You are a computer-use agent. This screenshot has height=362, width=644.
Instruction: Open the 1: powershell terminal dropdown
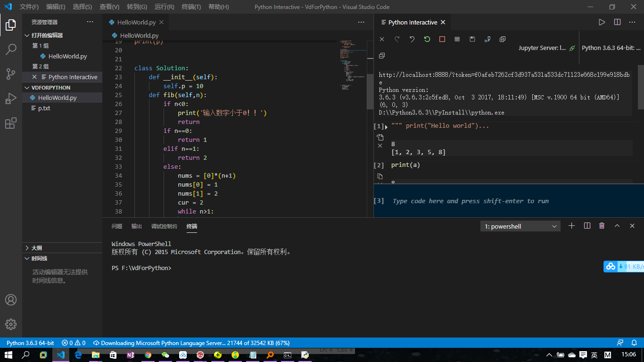pyautogui.click(x=520, y=226)
